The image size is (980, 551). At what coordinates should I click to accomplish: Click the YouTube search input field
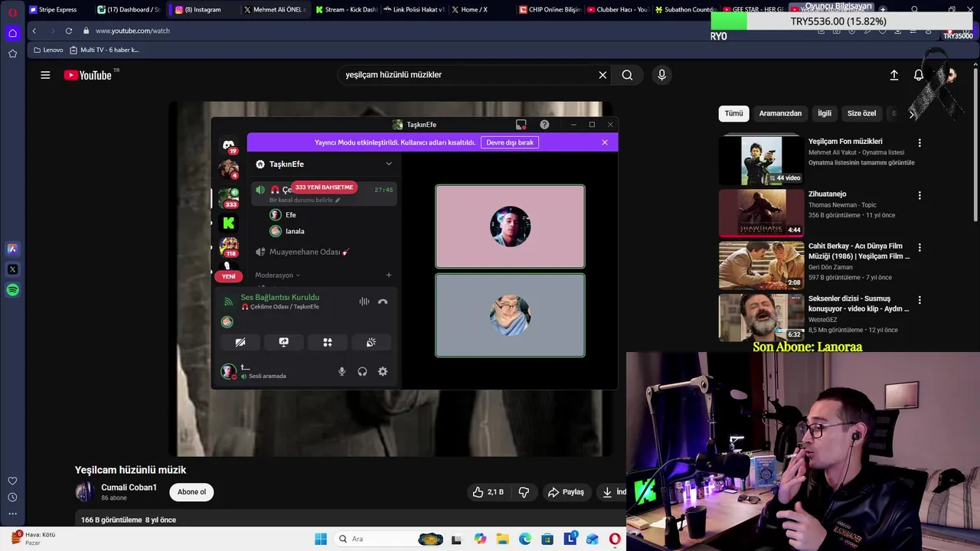pyautogui.click(x=467, y=75)
